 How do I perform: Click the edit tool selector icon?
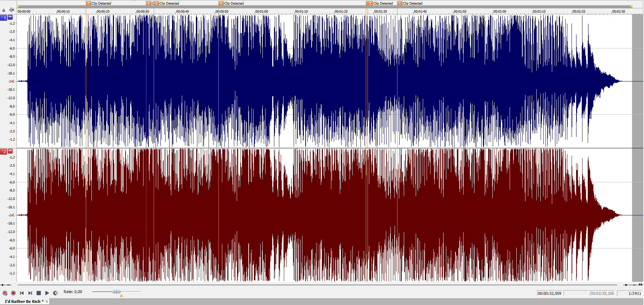(12, 10)
